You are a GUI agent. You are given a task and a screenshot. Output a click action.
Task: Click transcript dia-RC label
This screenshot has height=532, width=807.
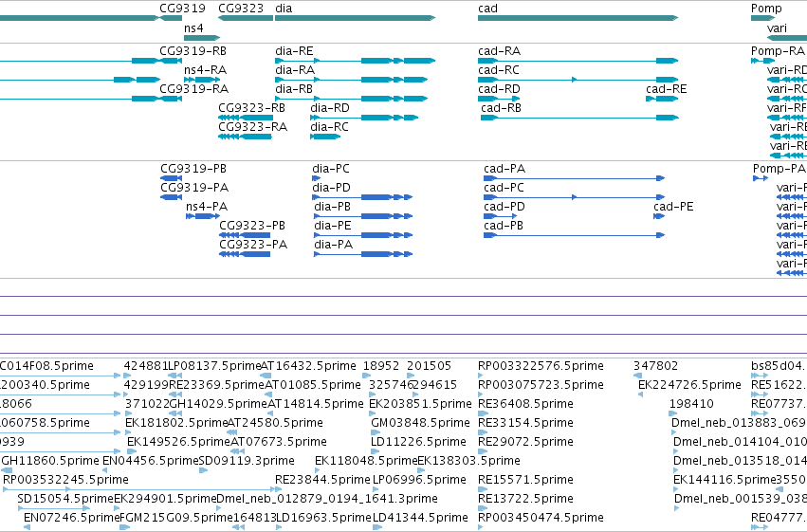pos(329,127)
